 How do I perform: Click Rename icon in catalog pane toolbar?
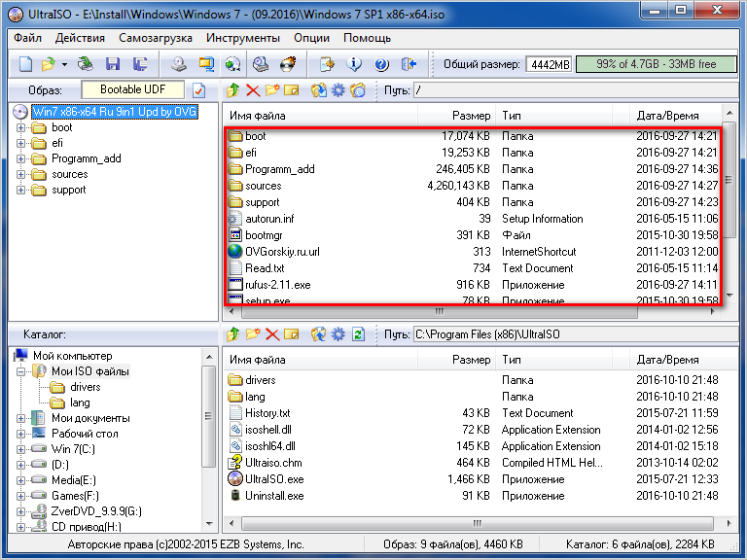[291, 334]
